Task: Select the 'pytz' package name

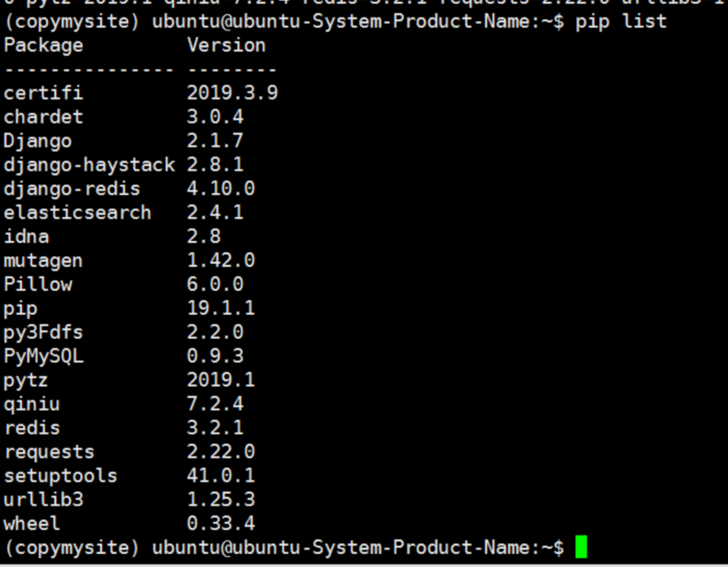Action: click(26, 381)
